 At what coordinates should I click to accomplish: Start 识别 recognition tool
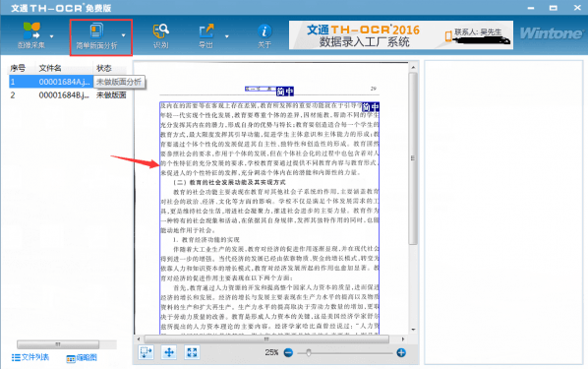pyautogui.click(x=161, y=36)
